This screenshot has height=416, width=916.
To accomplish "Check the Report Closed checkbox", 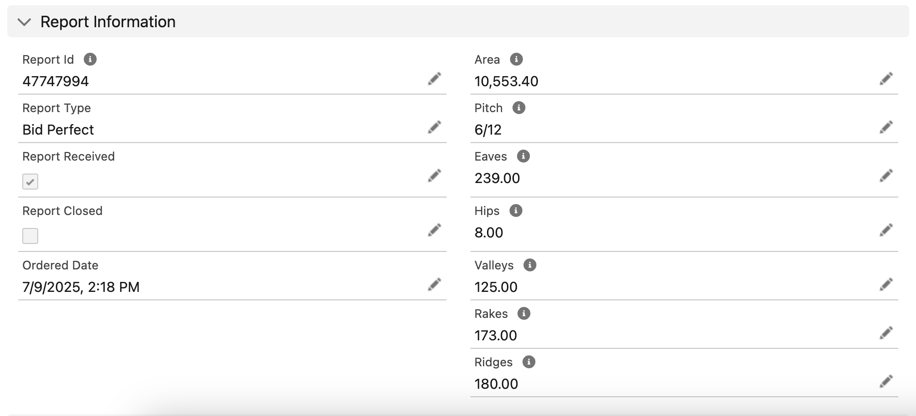I will pyautogui.click(x=31, y=236).
